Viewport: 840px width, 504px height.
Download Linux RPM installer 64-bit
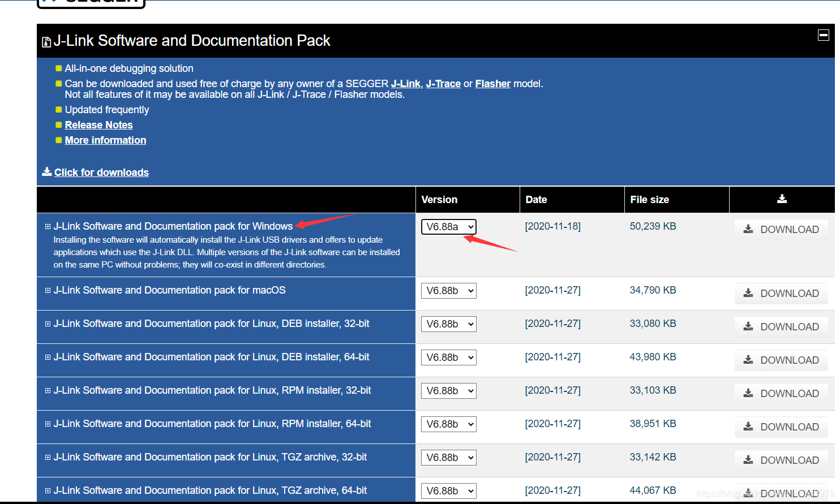coord(781,427)
